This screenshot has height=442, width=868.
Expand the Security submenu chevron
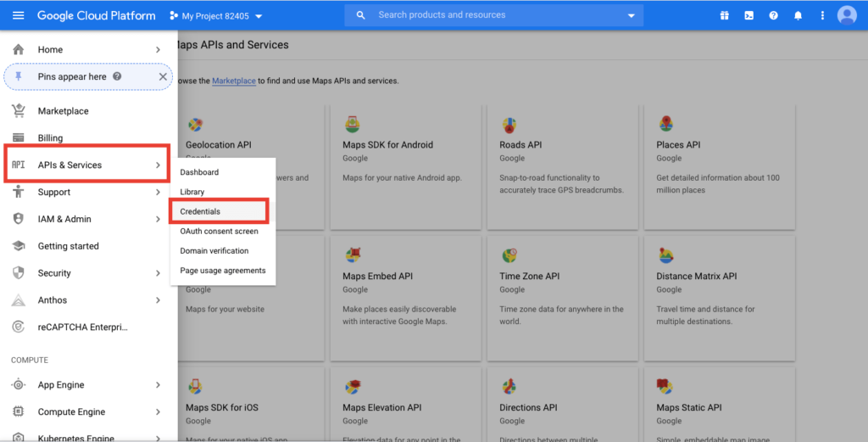click(x=158, y=273)
